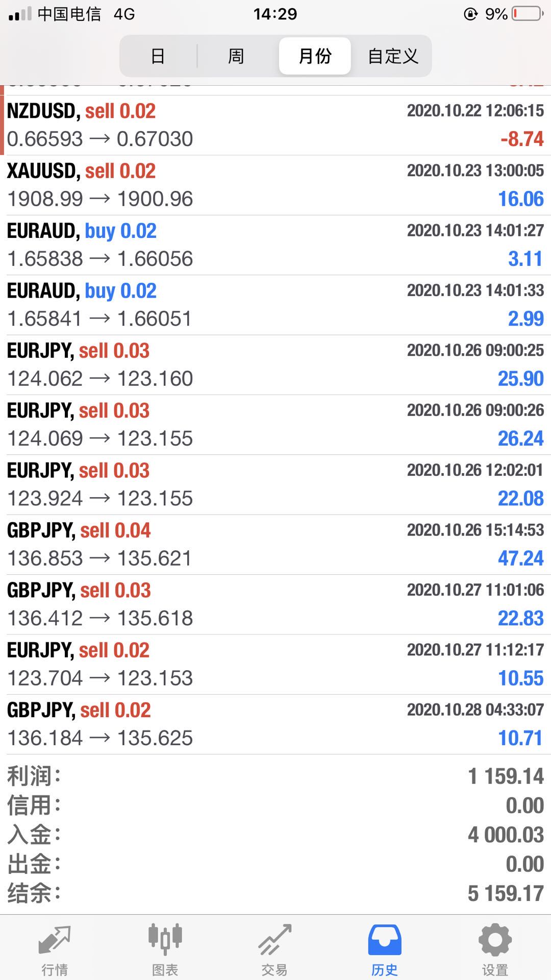Viewport: 551px width, 980px height.
Task: Tap the rotation lock status icon
Action: 470,14
